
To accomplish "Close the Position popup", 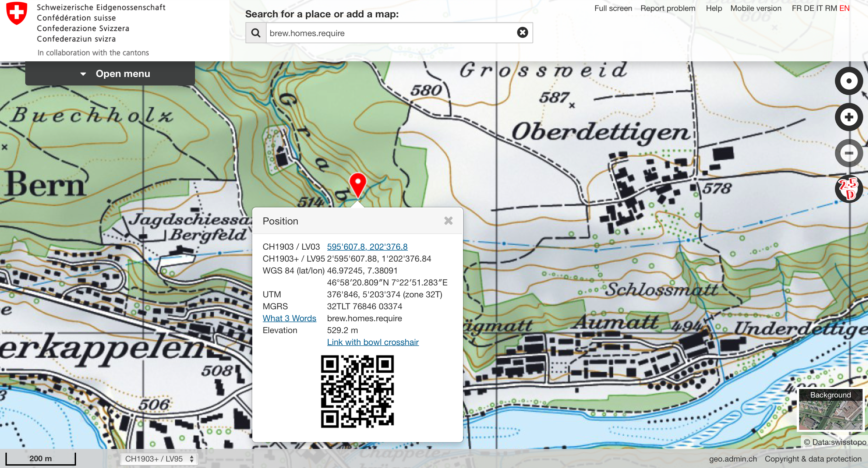I will pyautogui.click(x=448, y=221).
